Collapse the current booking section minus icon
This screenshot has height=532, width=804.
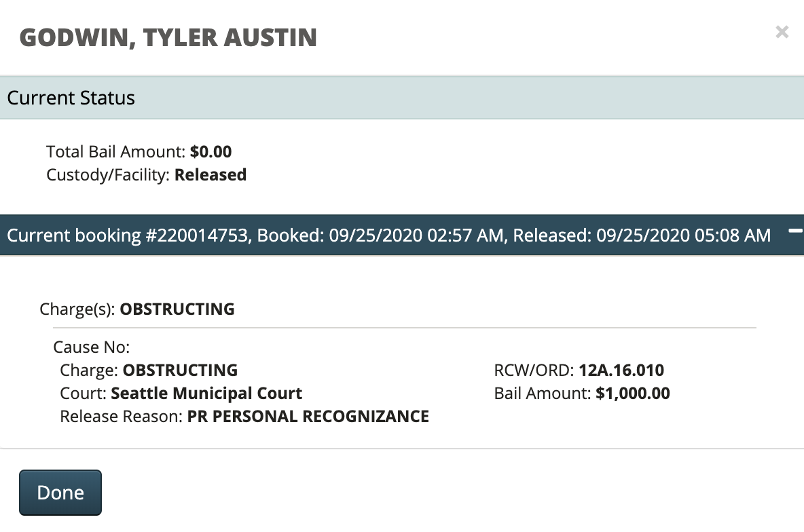794,231
